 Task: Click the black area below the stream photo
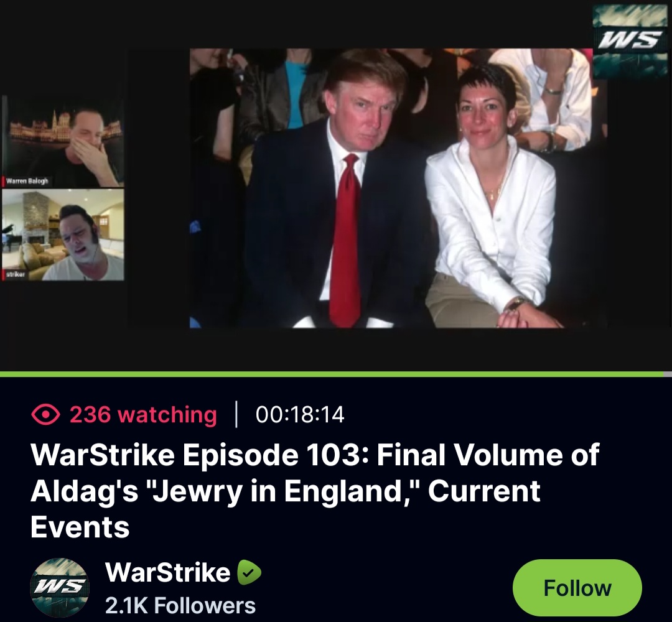point(399,349)
